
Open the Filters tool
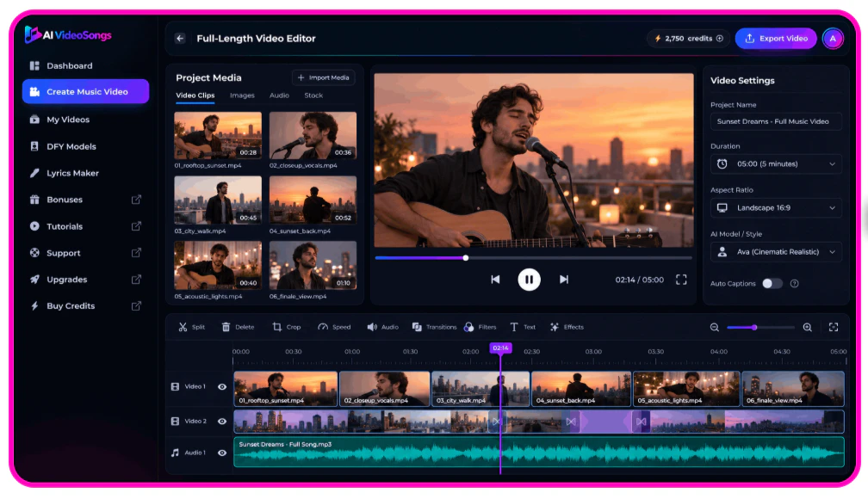point(480,327)
